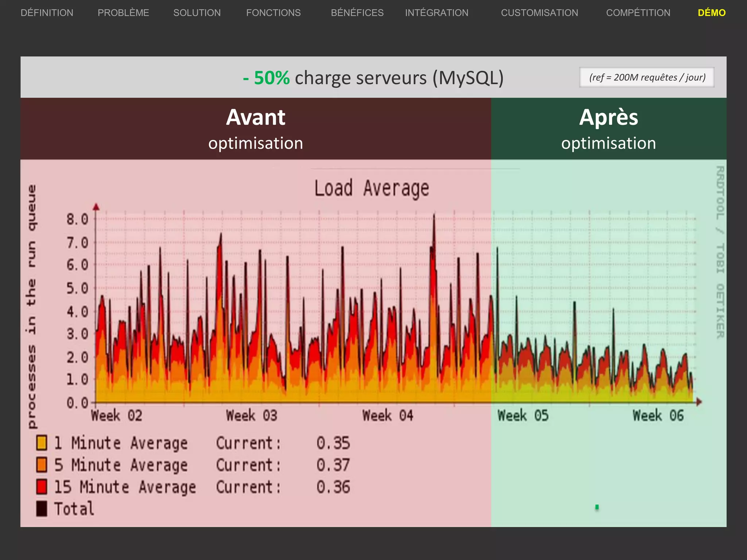Click the 1.0 y-axis value
Viewport: 747px width, 560px height.
click(77, 380)
